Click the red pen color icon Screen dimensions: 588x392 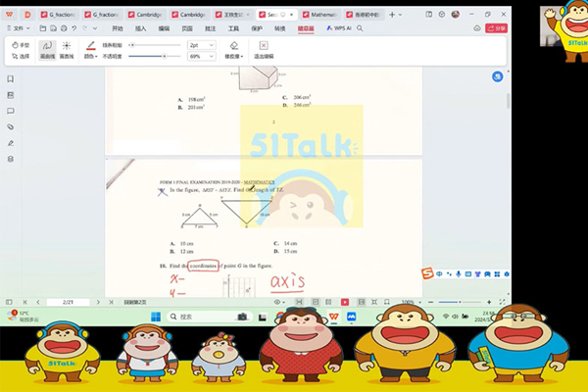point(91,46)
